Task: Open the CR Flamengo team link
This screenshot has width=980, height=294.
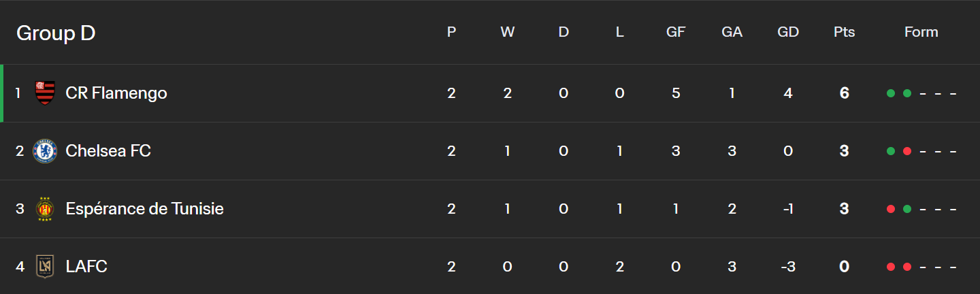Action: click(116, 93)
